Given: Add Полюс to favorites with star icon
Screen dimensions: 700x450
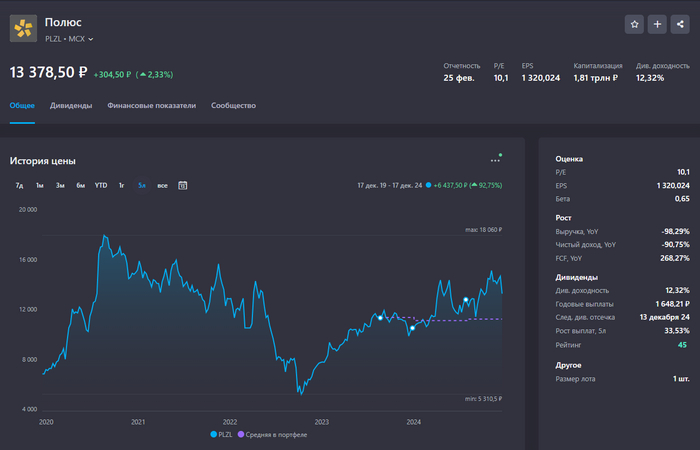Looking at the screenshot, I should (634, 24).
